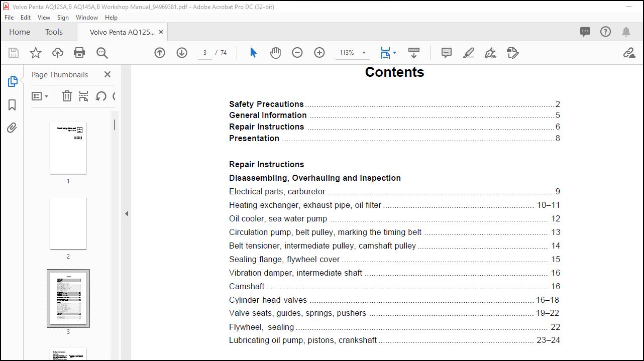This screenshot has width=644, height=361.
Task: Open the Help question mark icon
Action: [606, 32]
